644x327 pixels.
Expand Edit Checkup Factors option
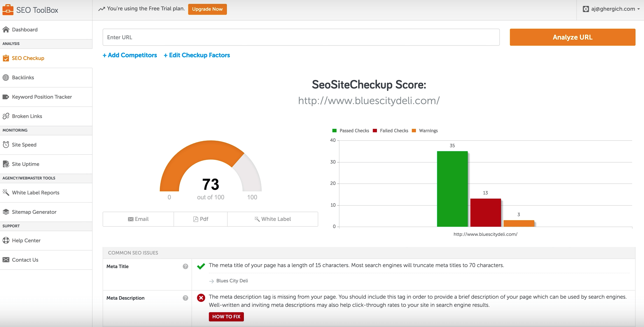point(197,55)
